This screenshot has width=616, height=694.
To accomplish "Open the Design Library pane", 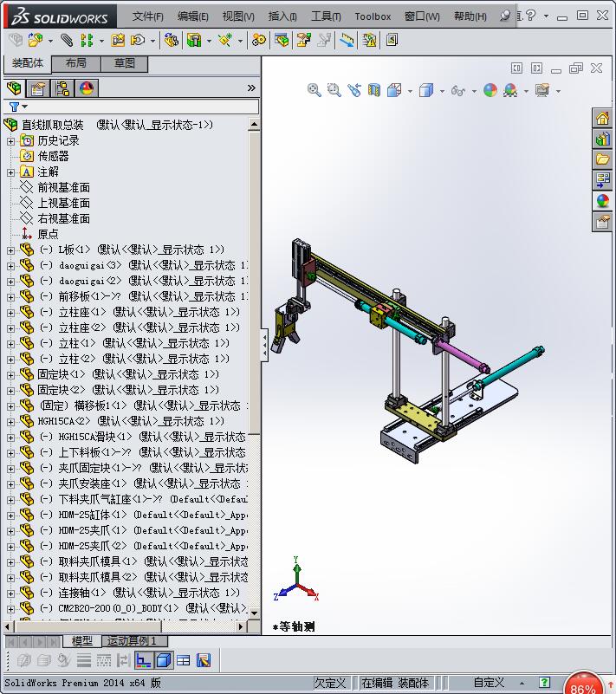I will 602,139.
